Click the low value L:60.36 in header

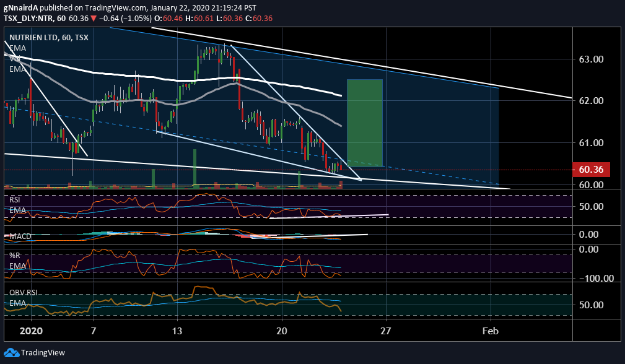pyautogui.click(x=229, y=19)
